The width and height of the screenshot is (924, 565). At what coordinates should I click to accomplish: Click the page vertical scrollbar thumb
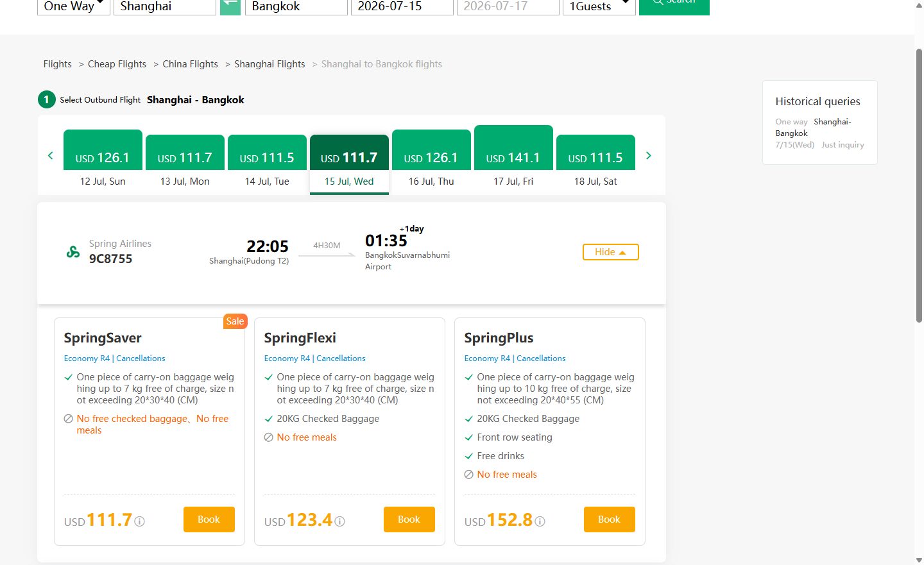pyautogui.click(x=919, y=185)
